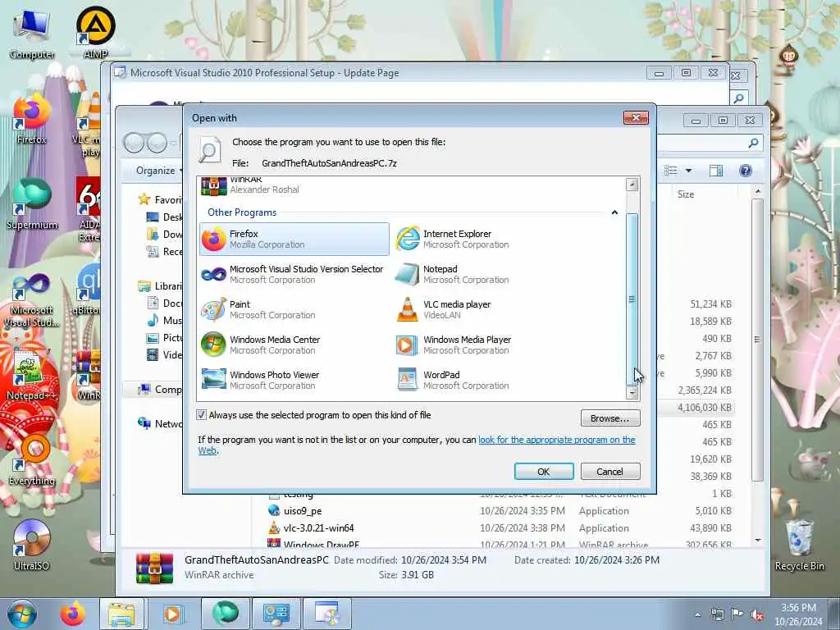Open 'look for the appropriate program' link
The width and height of the screenshot is (840, 630).
(x=556, y=440)
